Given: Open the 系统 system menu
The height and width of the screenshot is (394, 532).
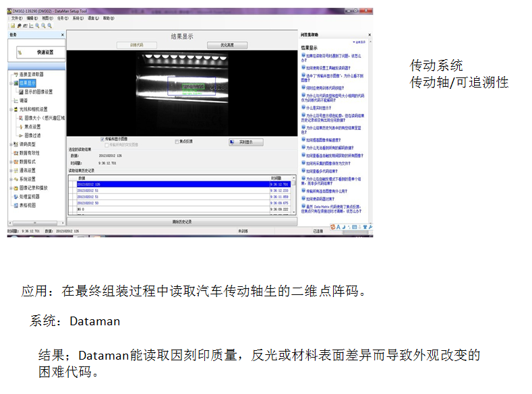Looking at the screenshot, I should pos(78,18).
